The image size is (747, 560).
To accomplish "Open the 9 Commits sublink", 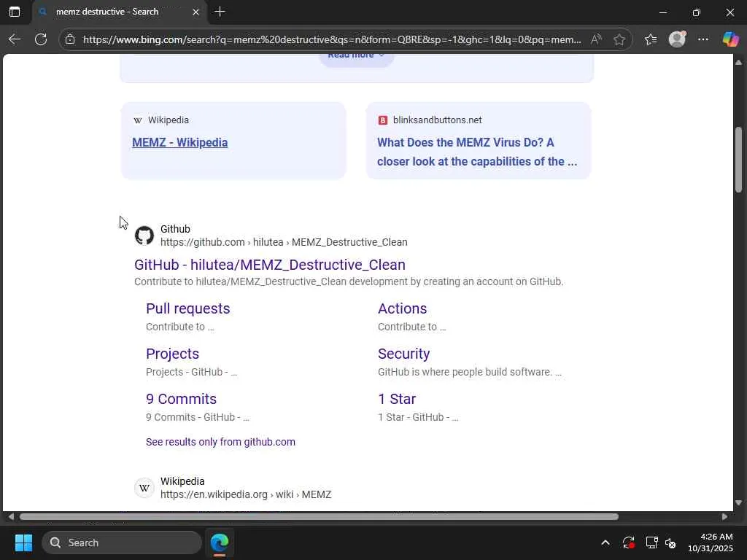I will (x=181, y=399).
